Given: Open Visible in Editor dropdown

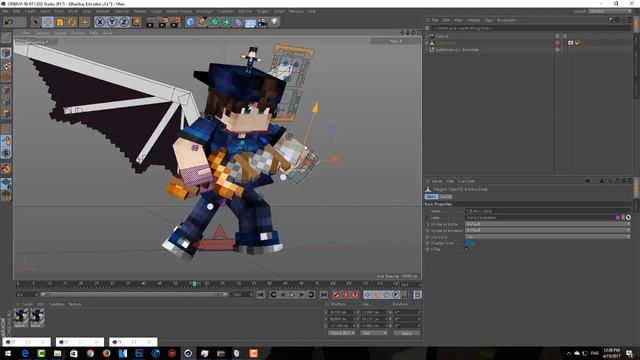Looking at the screenshot, I should 548,224.
